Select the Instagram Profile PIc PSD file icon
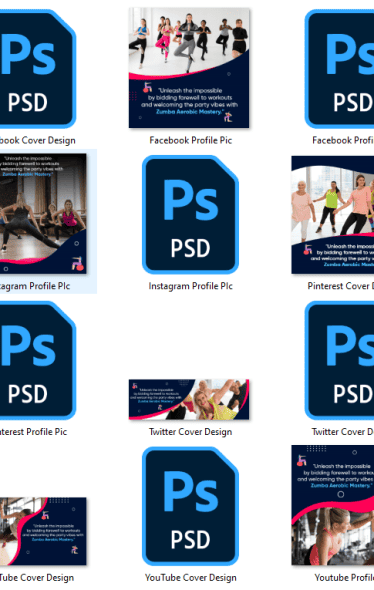Image resolution: width=374 pixels, height=590 pixels. [190, 214]
